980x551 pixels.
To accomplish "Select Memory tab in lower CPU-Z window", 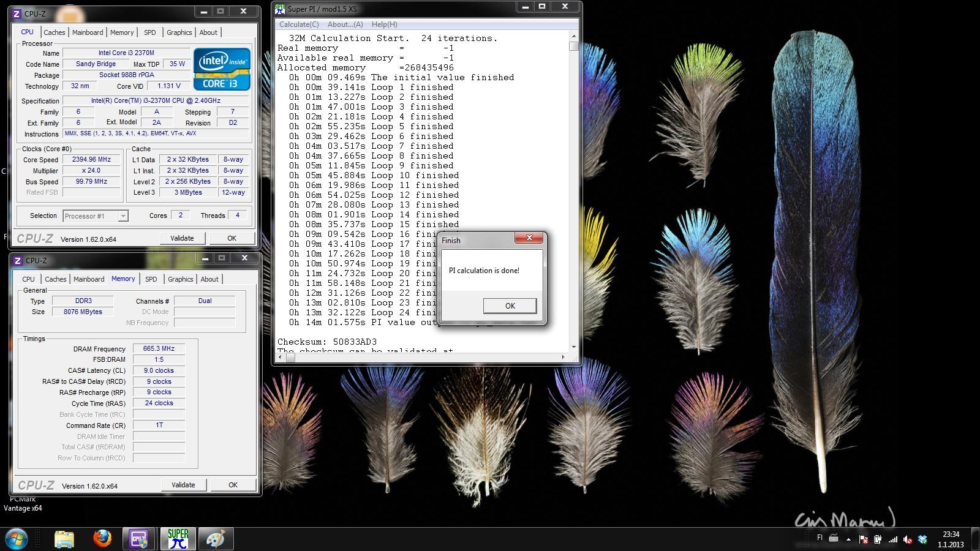I will (x=123, y=279).
